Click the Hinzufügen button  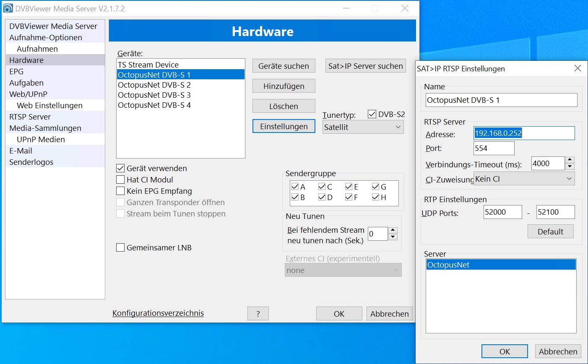[x=284, y=86]
